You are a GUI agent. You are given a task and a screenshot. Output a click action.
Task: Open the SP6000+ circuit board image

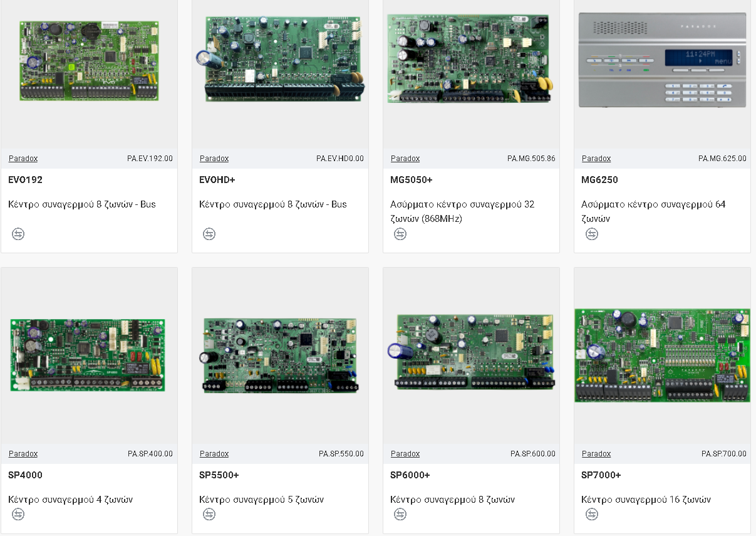[471, 352]
